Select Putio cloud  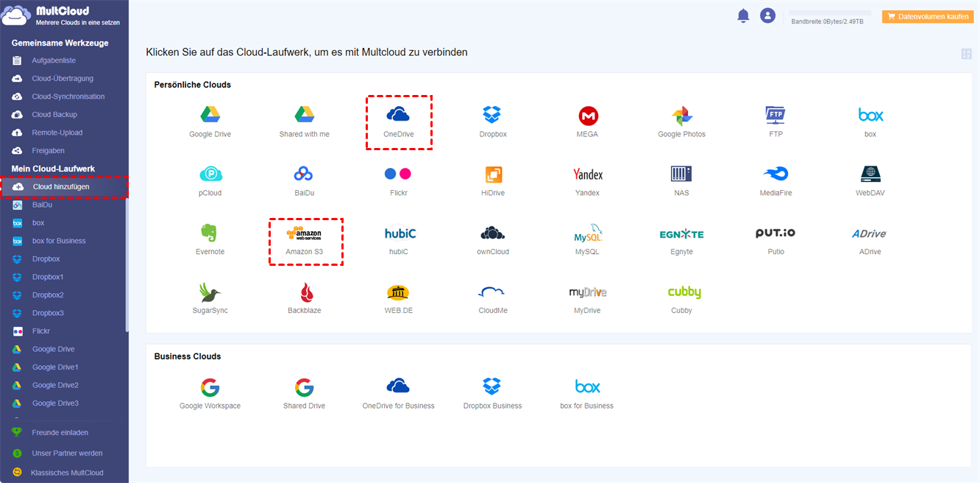tap(775, 233)
